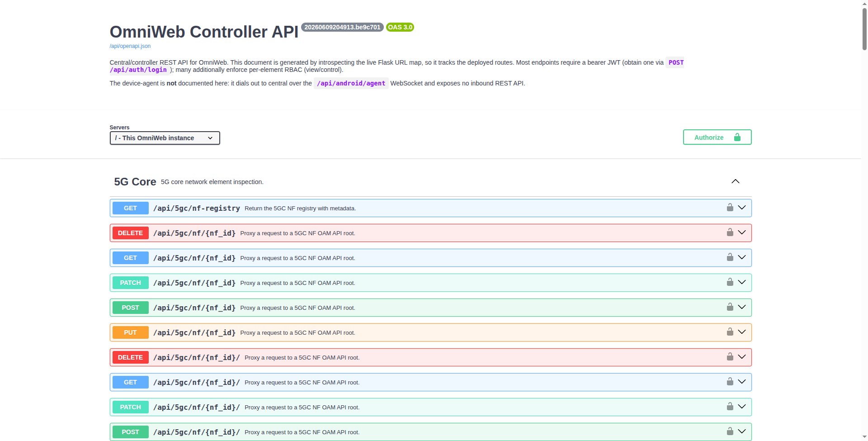Open the /api/openapi.json link
This screenshot has height=441, width=868.
pyautogui.click(x=130, y=46)
